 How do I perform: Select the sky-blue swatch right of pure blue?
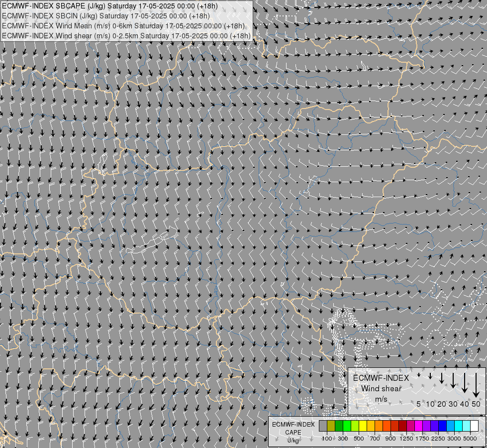coord(450,426)
